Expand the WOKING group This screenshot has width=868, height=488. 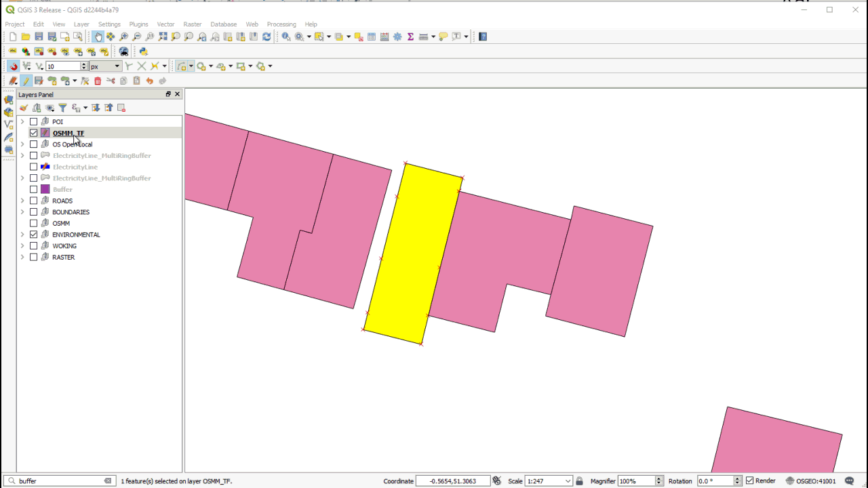pos(22,246)
